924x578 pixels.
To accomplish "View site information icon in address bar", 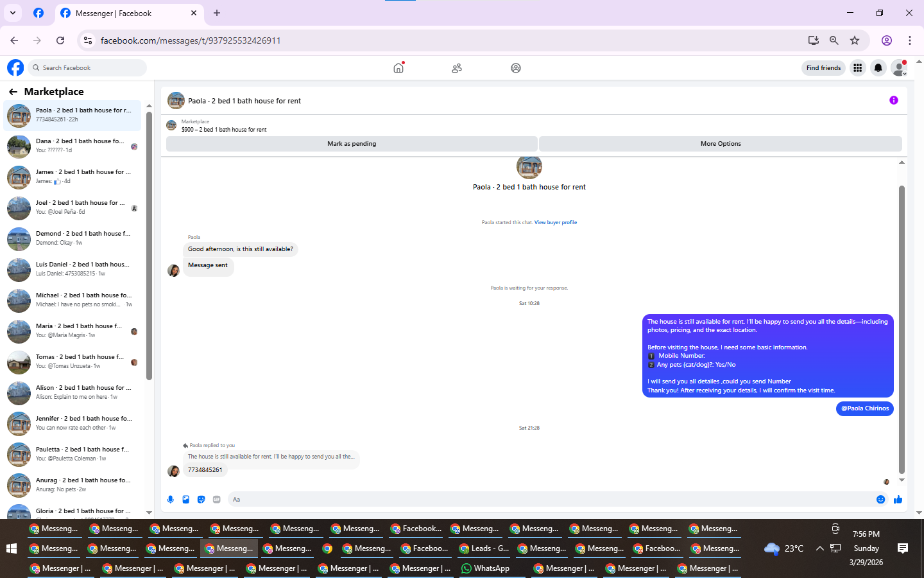I will point(88,40).
